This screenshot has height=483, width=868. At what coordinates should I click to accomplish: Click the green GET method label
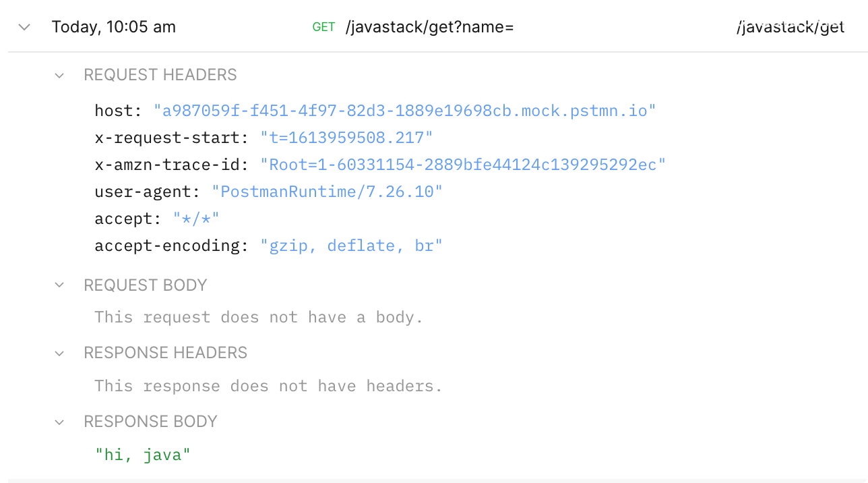click(323, 27)
